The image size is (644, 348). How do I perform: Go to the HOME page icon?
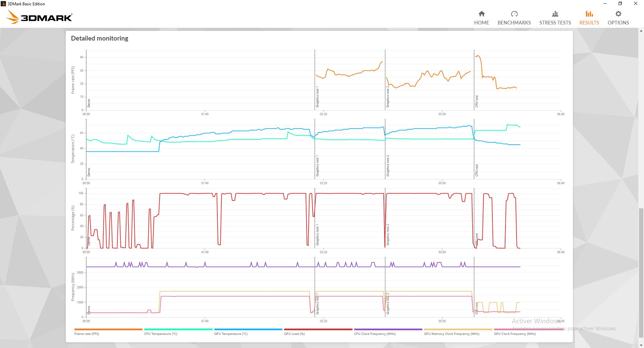pyautogui.click(x=481, y=14)
